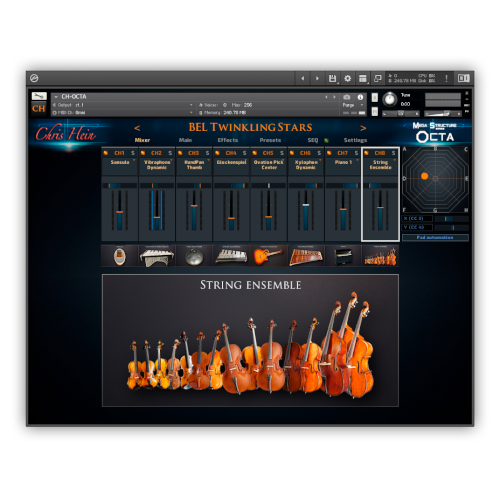The height and width of the screenshot is (500, 500).
Task: Select the Ovation guitar thumbnail
Action: tap(269, 256)
